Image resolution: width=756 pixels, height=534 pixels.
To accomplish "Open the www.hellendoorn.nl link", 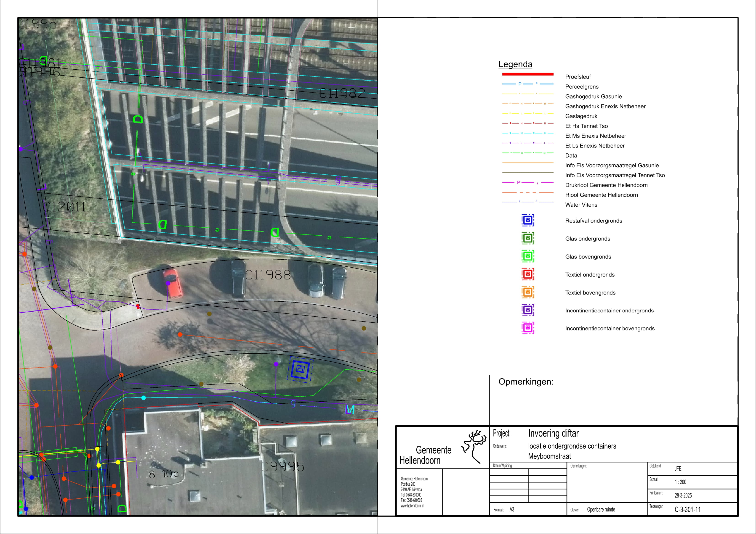I will click(412, 506).
